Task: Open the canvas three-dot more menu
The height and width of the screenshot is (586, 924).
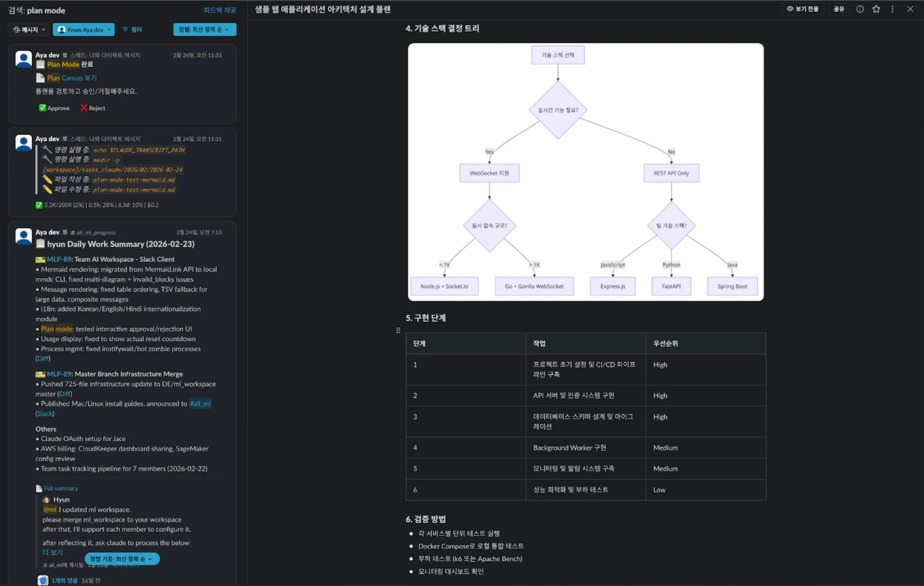Action: point(893,9)
